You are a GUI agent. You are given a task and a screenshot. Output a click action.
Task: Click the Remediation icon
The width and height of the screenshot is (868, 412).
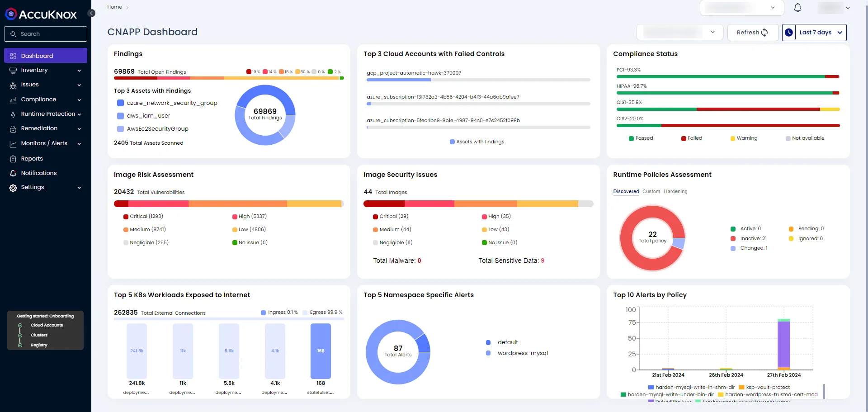coord(13,129)
